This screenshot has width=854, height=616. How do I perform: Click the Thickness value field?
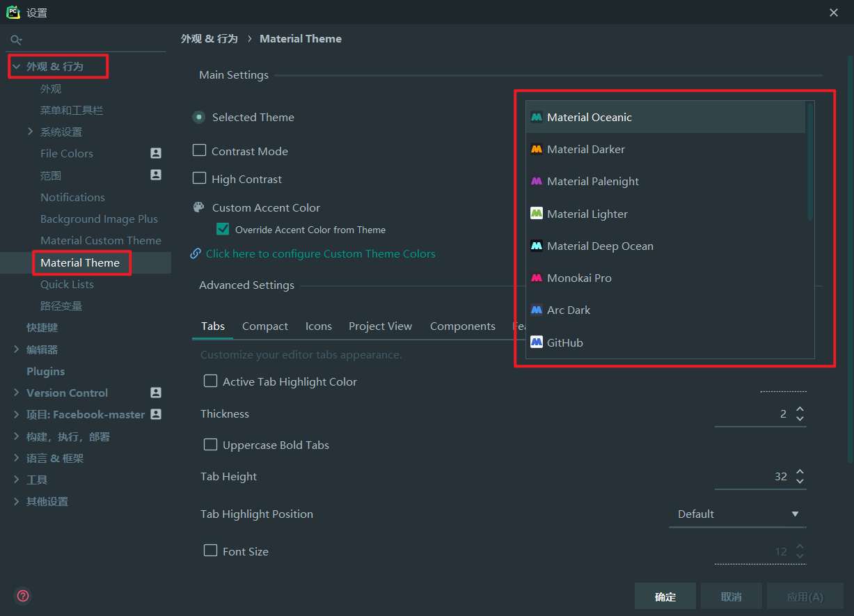coord(753,414)
